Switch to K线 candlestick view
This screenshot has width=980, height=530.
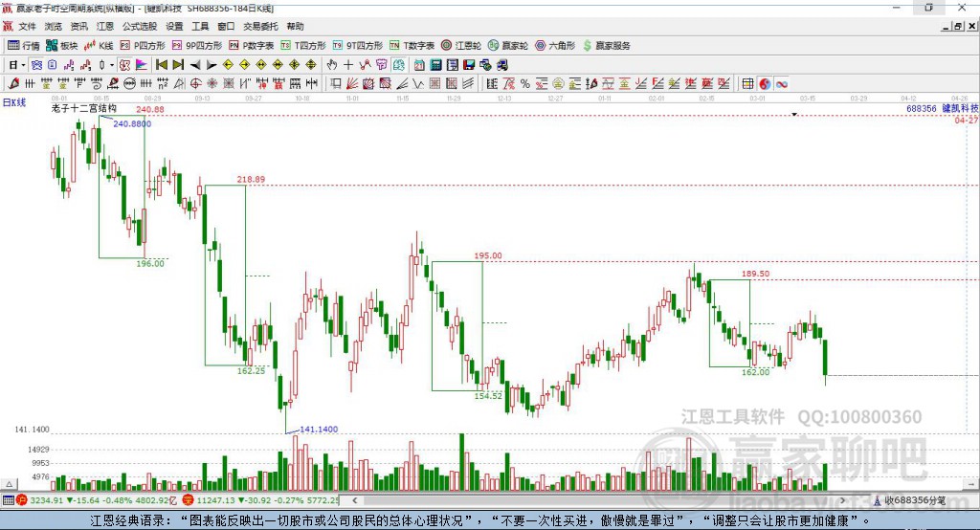(x=99, y=46)
